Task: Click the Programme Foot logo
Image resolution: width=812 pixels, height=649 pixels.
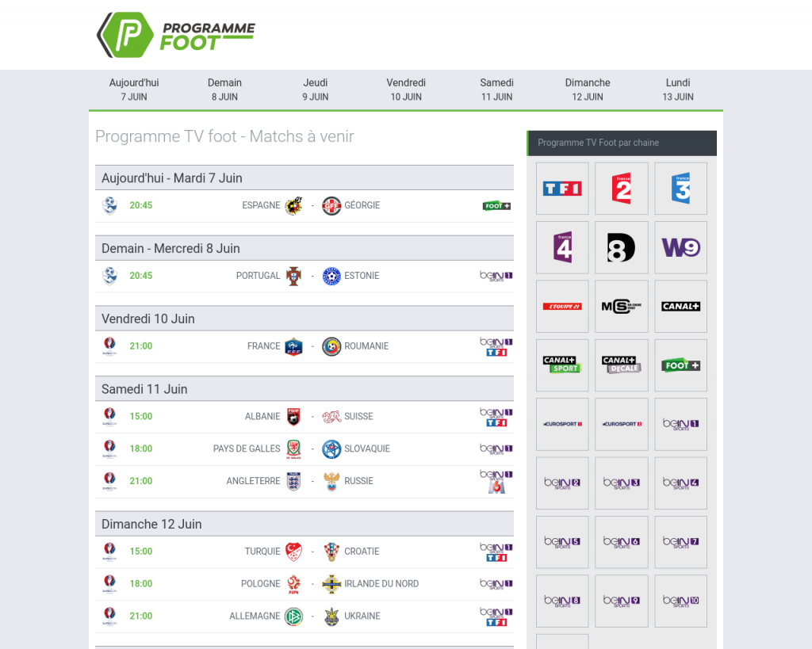Action: 176,36
